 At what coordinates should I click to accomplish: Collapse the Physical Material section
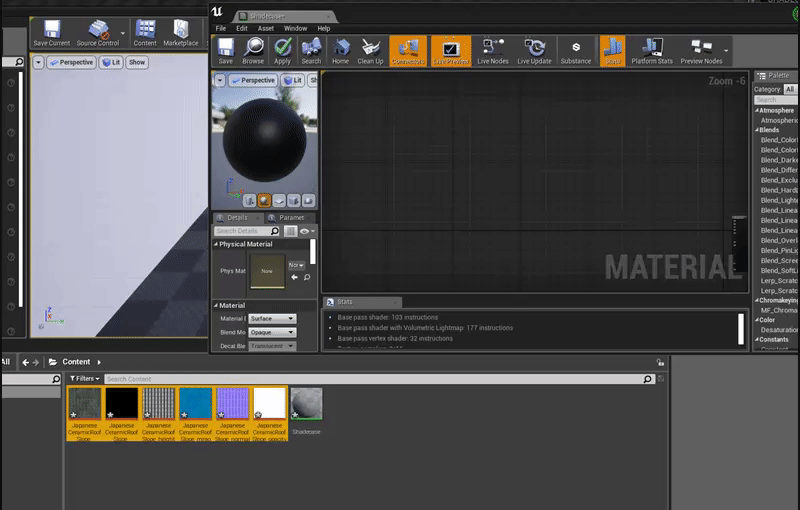216,244
